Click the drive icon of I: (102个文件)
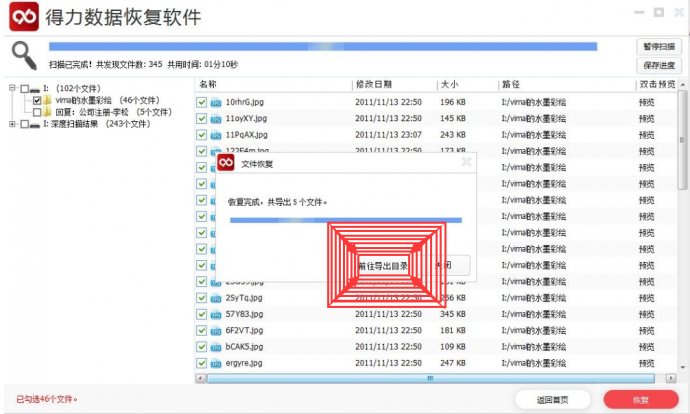This screenshot has height=414, width=690. tap(35, 89)
